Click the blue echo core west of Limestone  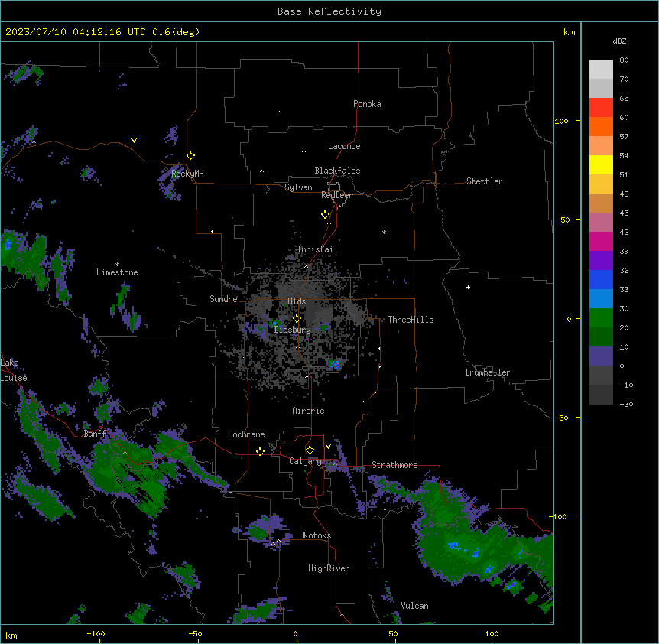8,244
